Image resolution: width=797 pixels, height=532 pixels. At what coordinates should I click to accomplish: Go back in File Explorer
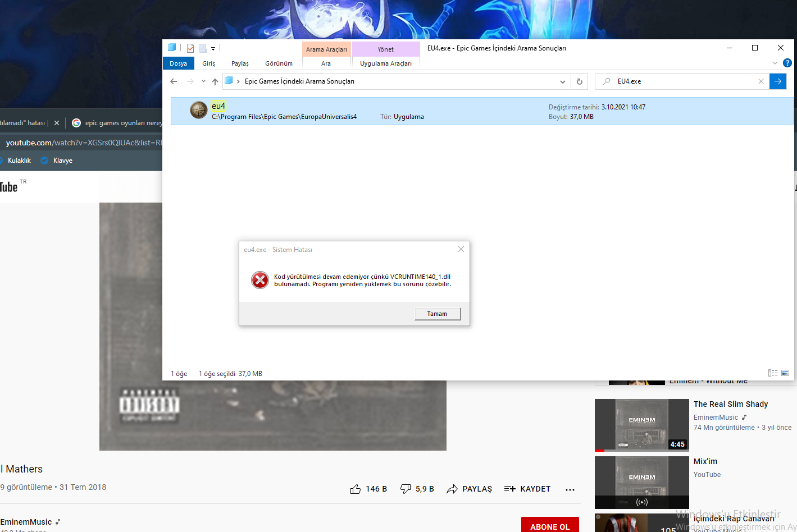tap(174, 81)
